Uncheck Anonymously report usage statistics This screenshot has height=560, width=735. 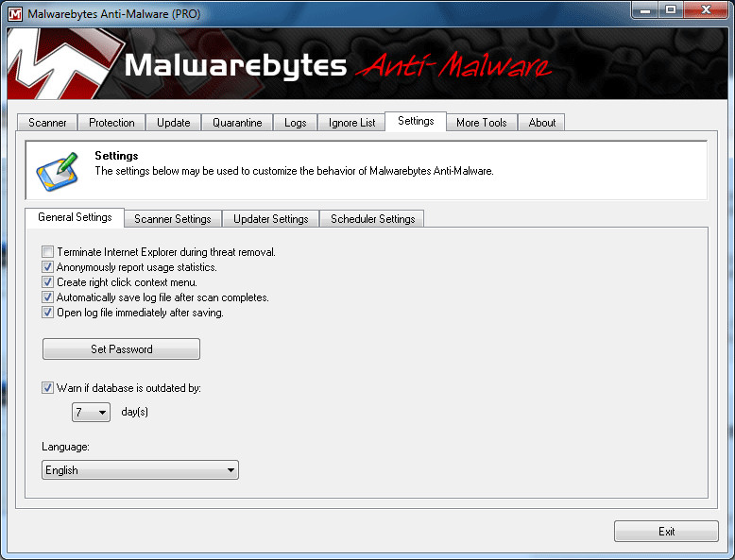click(x=47, y=267)
